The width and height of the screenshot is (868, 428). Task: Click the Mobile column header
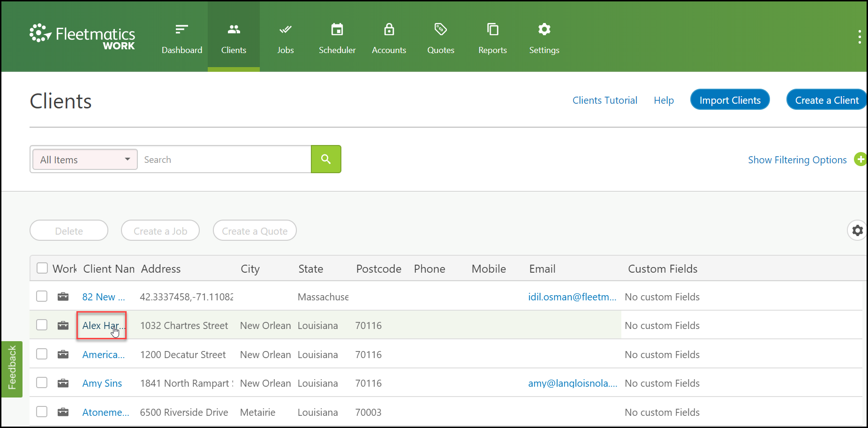tap(489, 268)
